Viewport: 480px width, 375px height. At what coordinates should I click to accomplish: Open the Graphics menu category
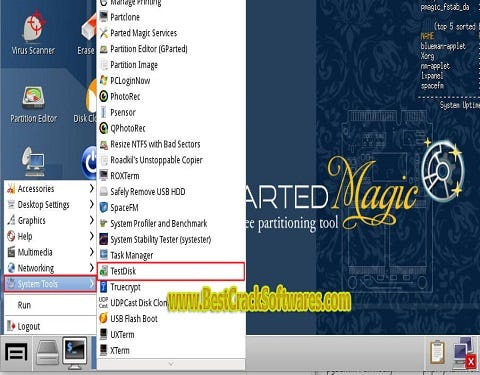[50, 220]
